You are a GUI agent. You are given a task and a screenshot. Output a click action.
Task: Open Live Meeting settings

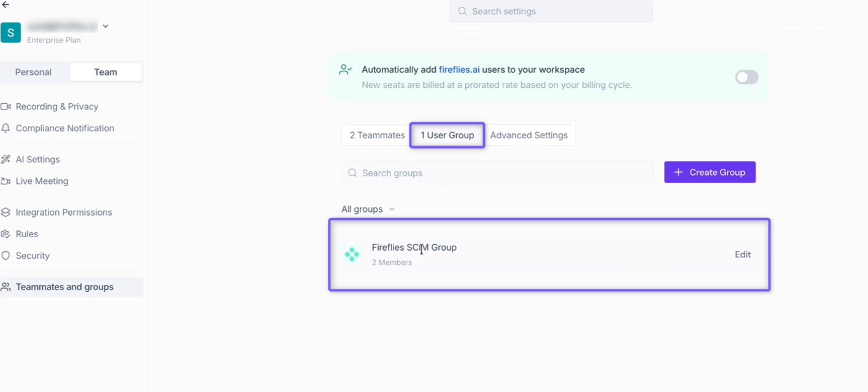pos(42,181)
